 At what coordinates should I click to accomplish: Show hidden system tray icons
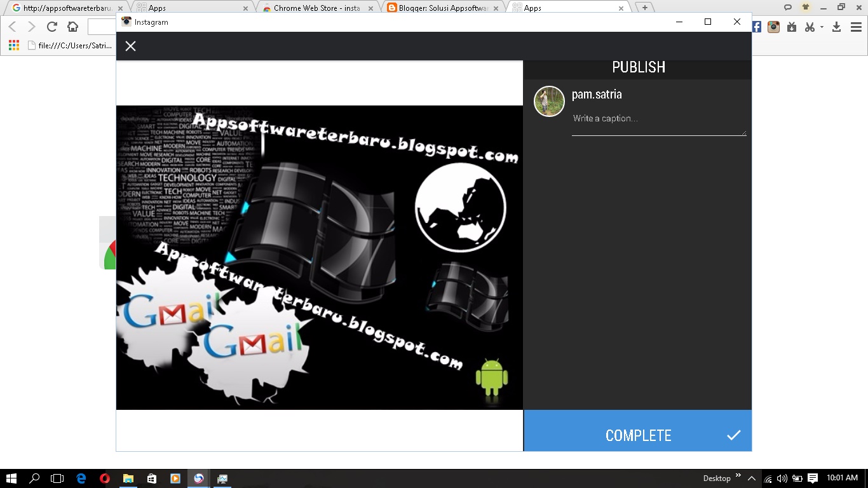pos(752,478)
